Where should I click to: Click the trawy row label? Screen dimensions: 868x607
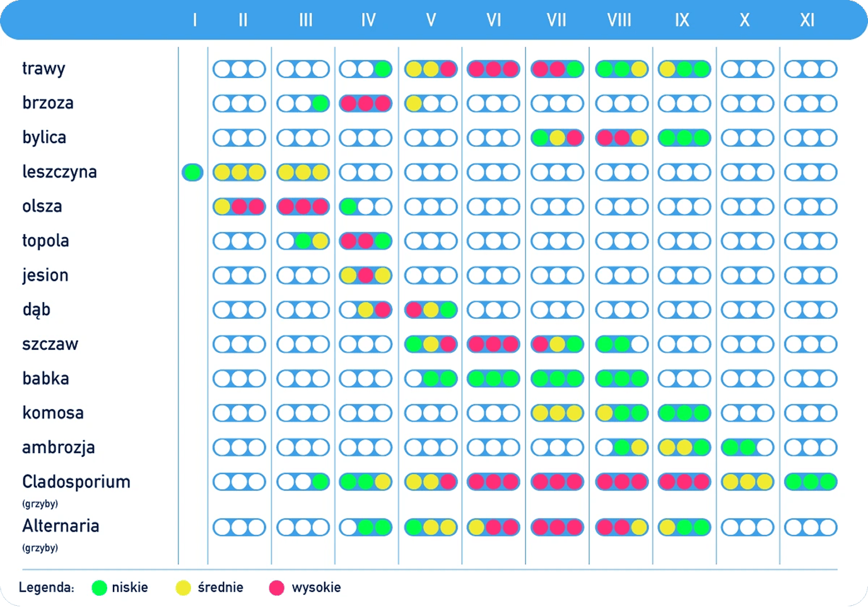point(44,68)
